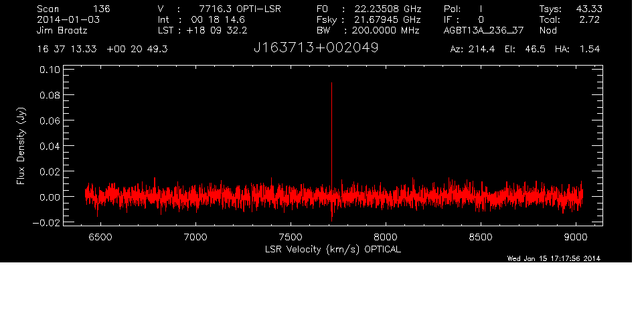The width and height of the screenshot is (644, 328).
Task: Select right ascension 16 37 13.33
Action: pyautogui.click(x=67, y=50)
